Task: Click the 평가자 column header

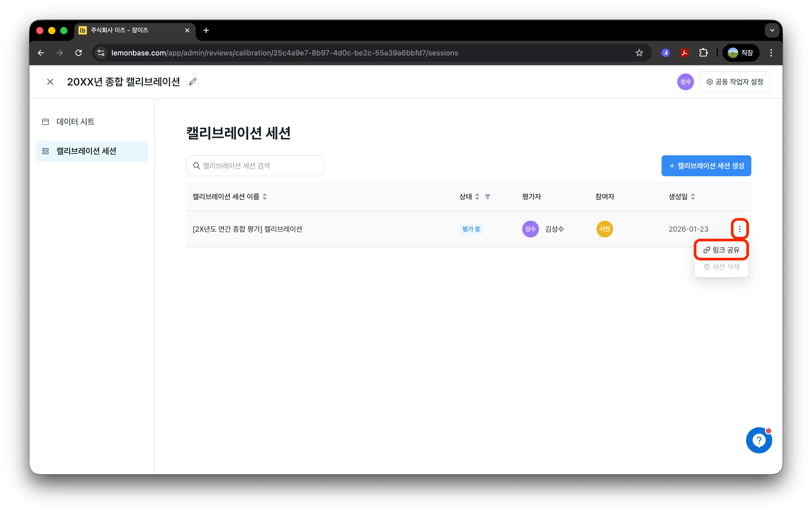Action: click(532, 197)
